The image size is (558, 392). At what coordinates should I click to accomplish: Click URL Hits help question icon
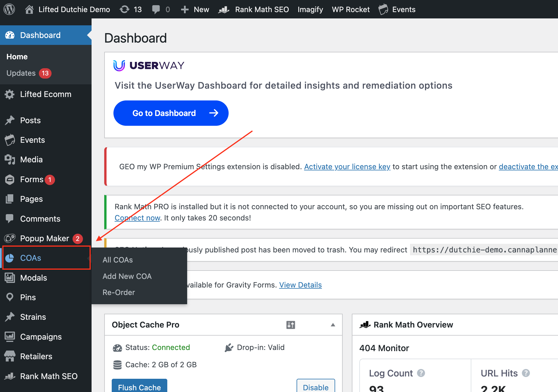[x=526, y=373]
